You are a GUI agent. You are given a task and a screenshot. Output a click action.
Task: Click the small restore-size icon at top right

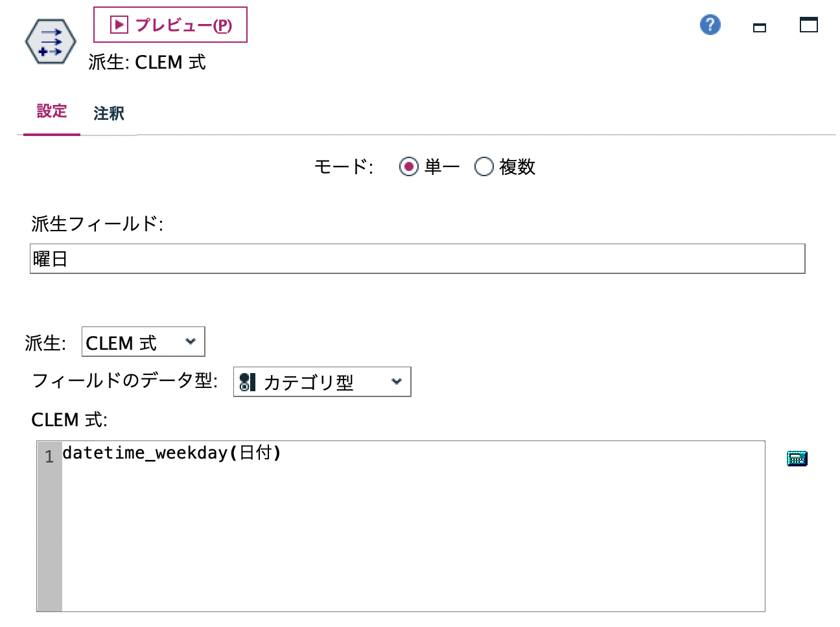click(758, 27)
